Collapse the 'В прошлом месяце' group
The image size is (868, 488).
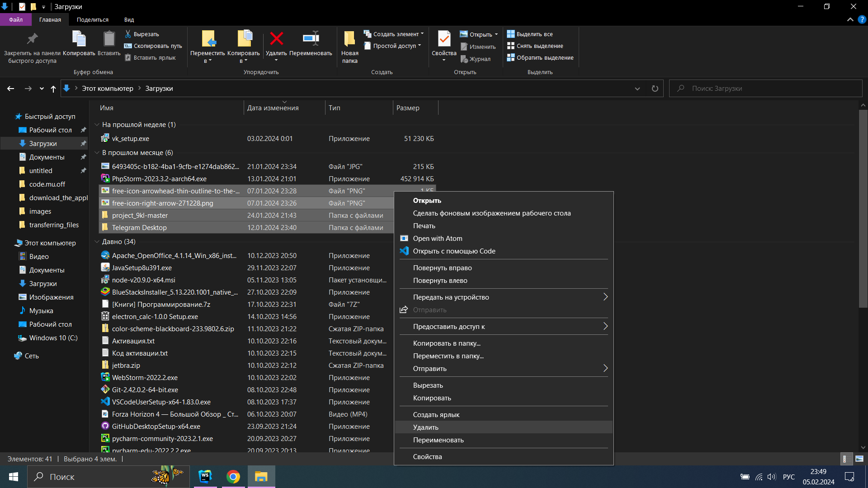(x=97, y=153)
